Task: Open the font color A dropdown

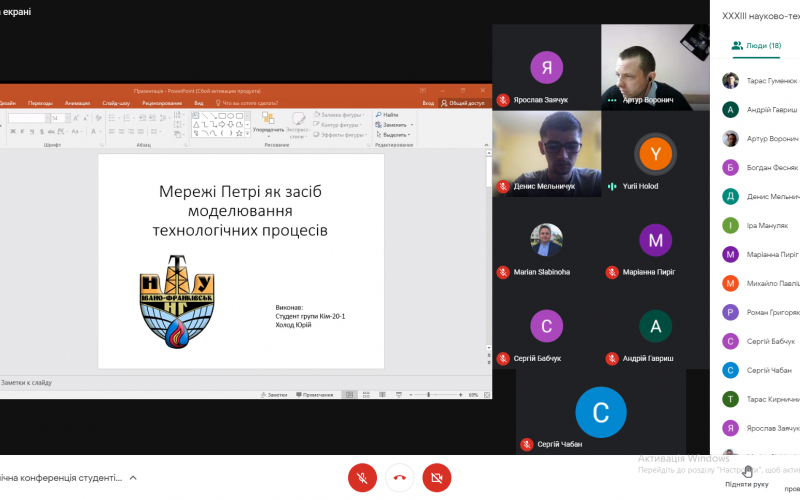Action: point(95,132)
